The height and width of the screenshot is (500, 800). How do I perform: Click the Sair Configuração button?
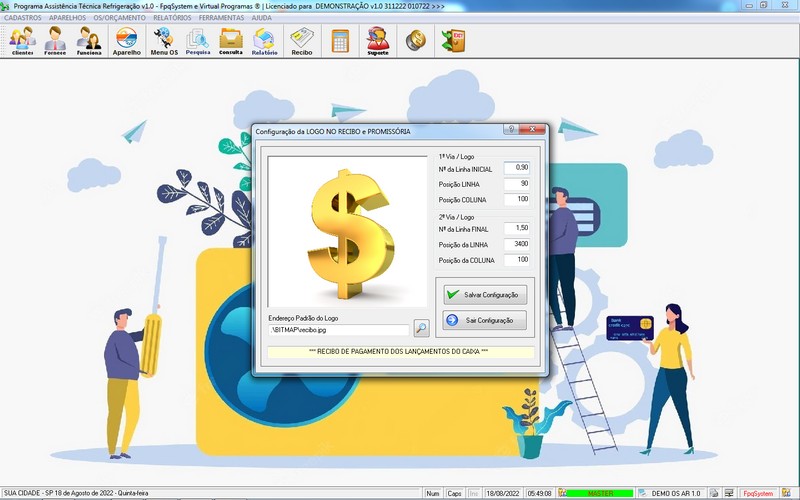(x=485, y=320)
